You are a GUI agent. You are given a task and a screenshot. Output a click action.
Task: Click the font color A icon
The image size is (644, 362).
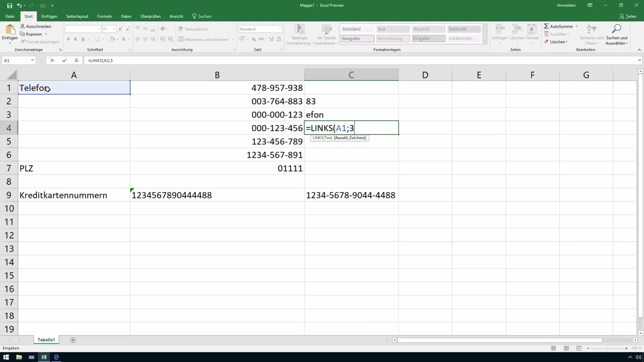[x=123, y=39]
